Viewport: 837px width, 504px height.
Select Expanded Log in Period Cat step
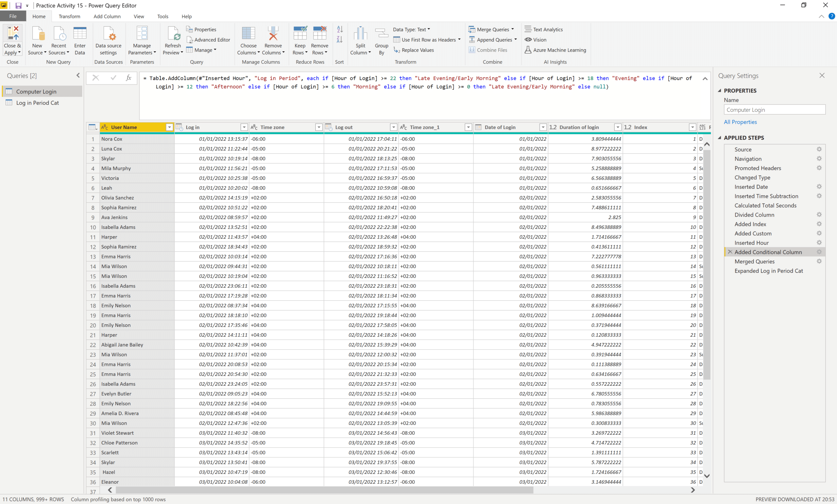tap(768, 271)
